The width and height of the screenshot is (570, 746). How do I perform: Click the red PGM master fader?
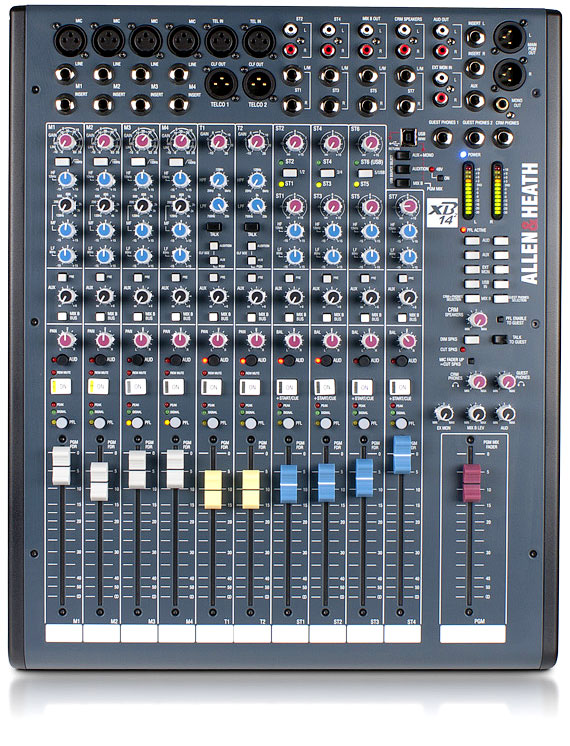[x=472, y=483]
